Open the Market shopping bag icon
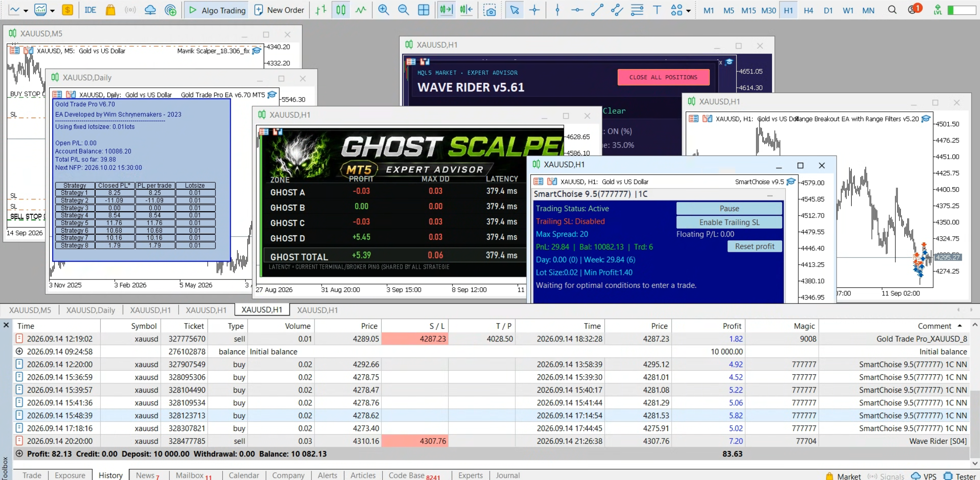 110,10
